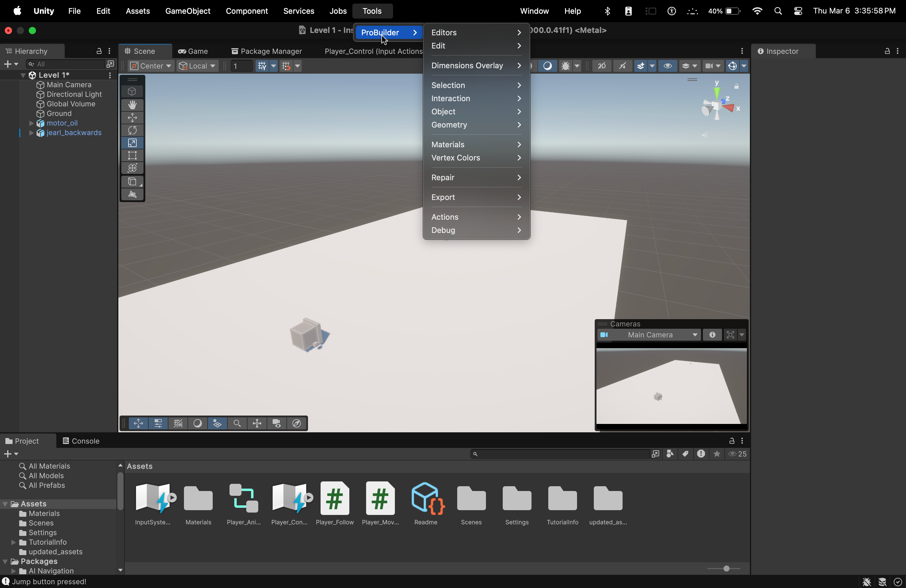Open Search by Type icon in Project panel
This screenshot has width=906, height=588.
coord(670,454)
